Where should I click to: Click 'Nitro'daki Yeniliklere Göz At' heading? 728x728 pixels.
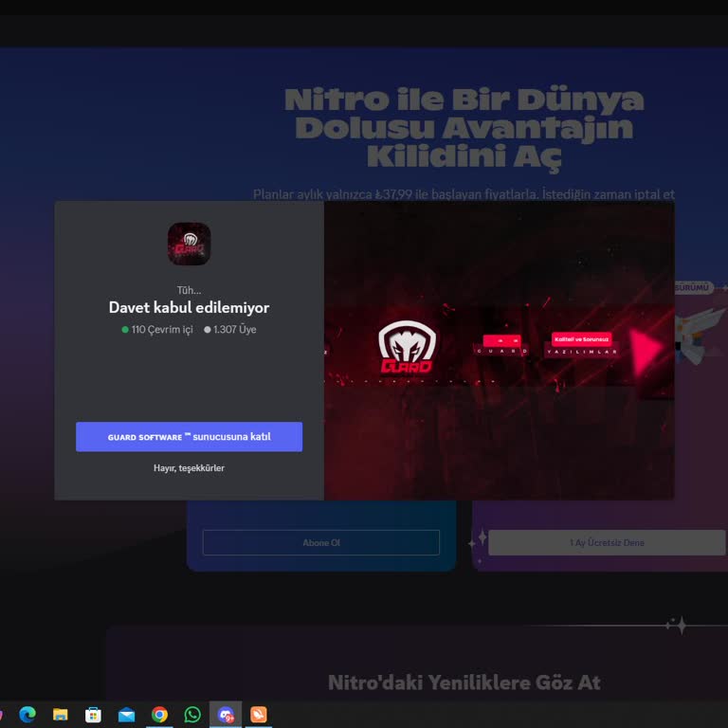point(464,682)
